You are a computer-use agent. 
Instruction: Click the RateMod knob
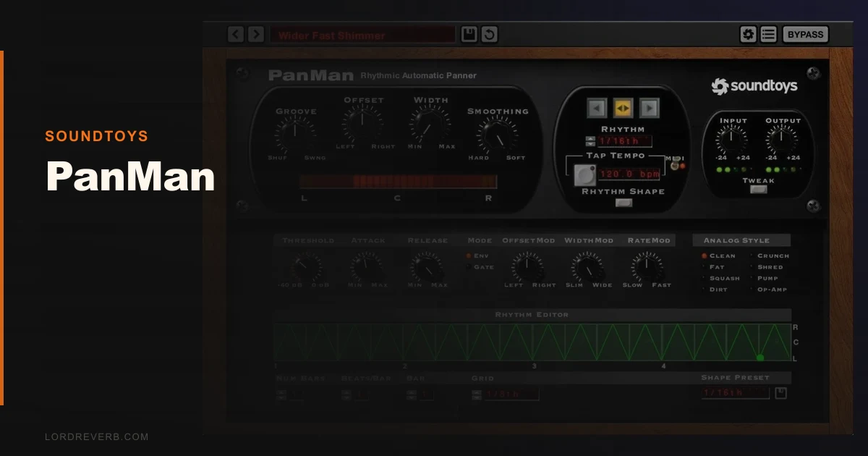[647, 267]
